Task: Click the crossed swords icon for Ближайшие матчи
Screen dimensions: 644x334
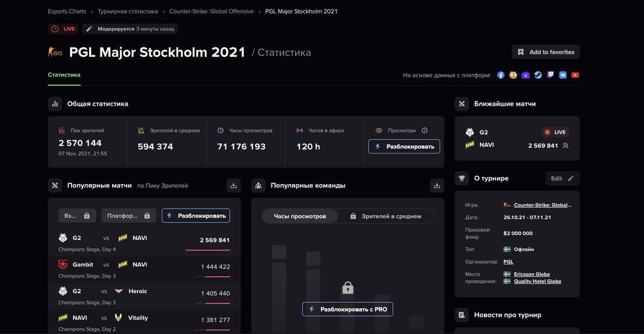Action: [462, 104]
